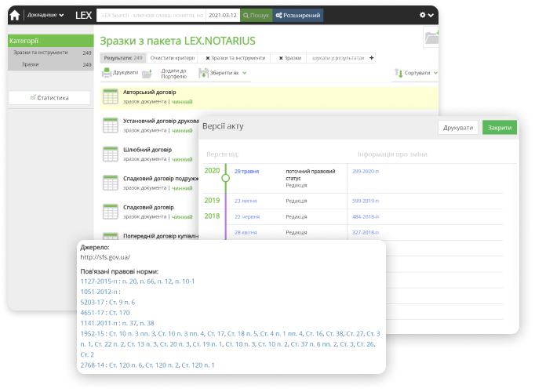The image size is (535, 392).
Task: Click the Результати: 249 tab
Action: 123,58
